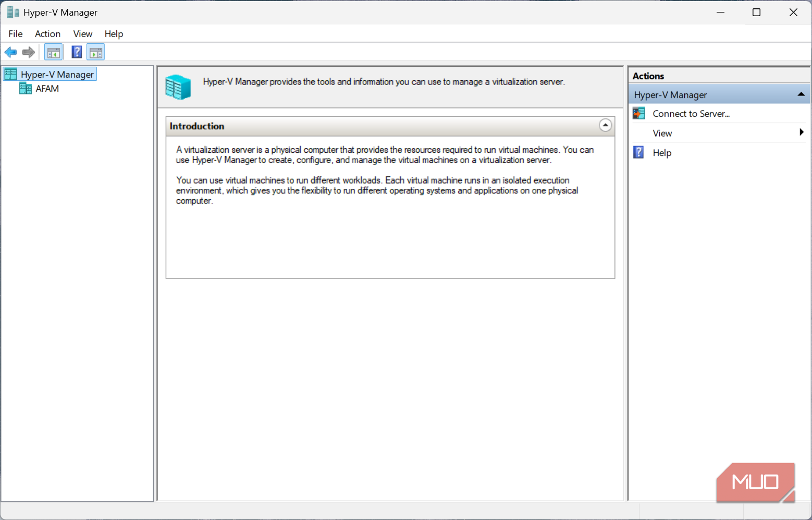
Task: Collapse the Introduction section
Action: click(605, 125)
